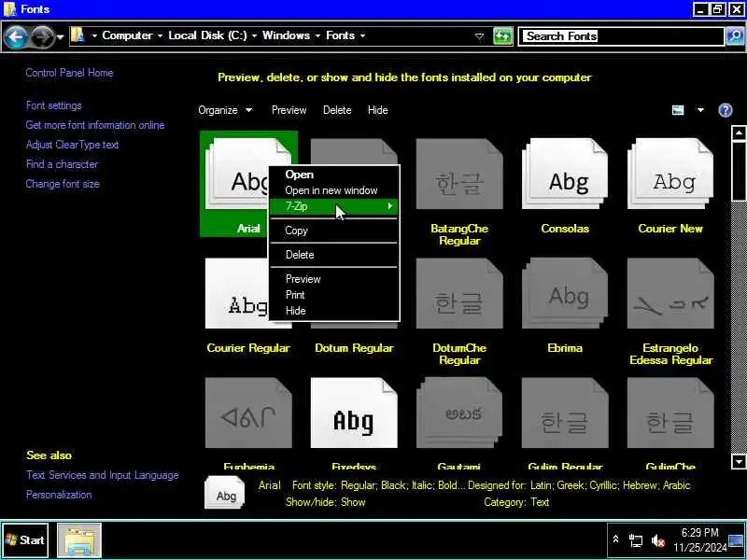
Task: Focus the Search Fonts box
Action: click(x=622, y=36)
